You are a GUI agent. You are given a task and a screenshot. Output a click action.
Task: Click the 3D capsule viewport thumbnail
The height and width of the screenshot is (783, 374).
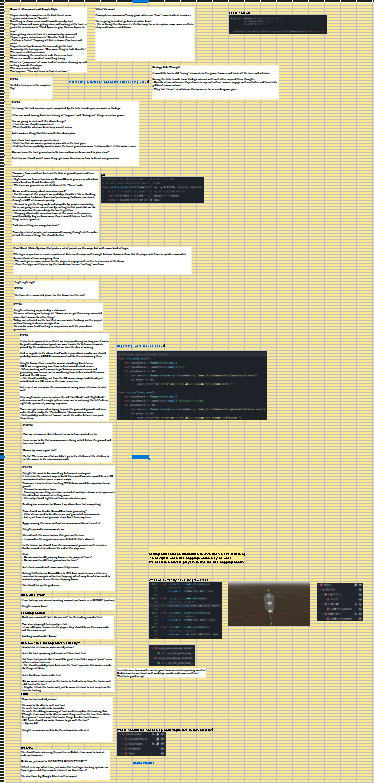click(x=269, y=604)
